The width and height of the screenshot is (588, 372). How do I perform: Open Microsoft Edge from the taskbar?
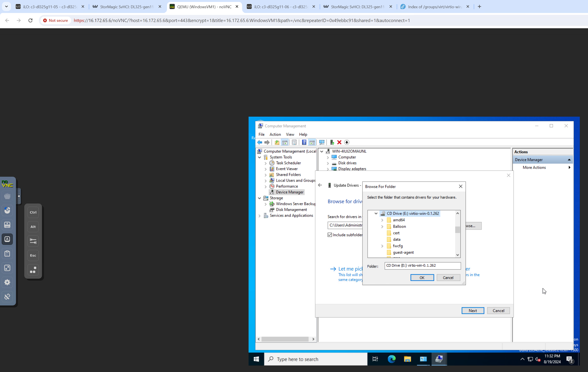click(x=392, y=359)
